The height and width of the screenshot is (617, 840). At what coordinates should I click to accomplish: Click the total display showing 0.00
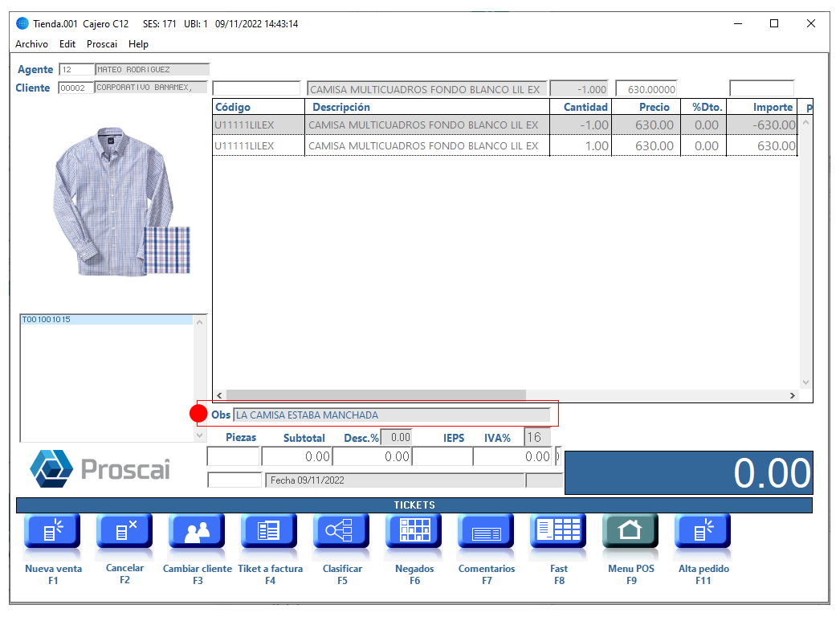[689, 473]
